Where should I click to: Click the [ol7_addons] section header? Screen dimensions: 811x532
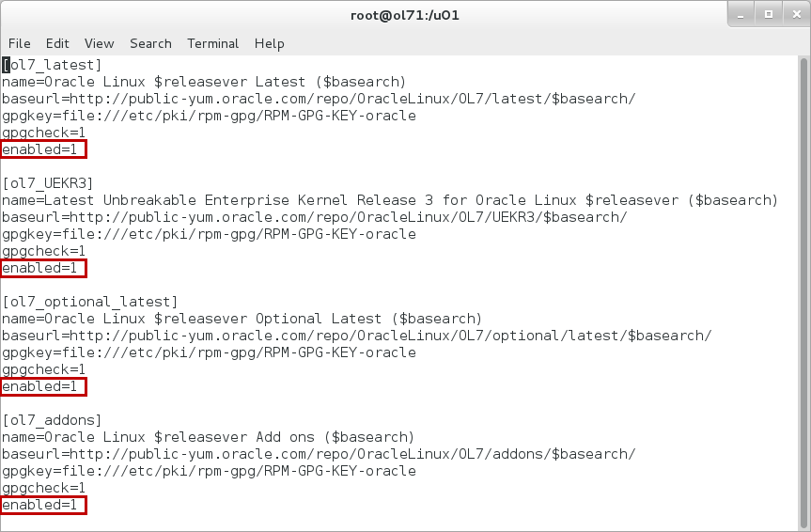(53, 420)
